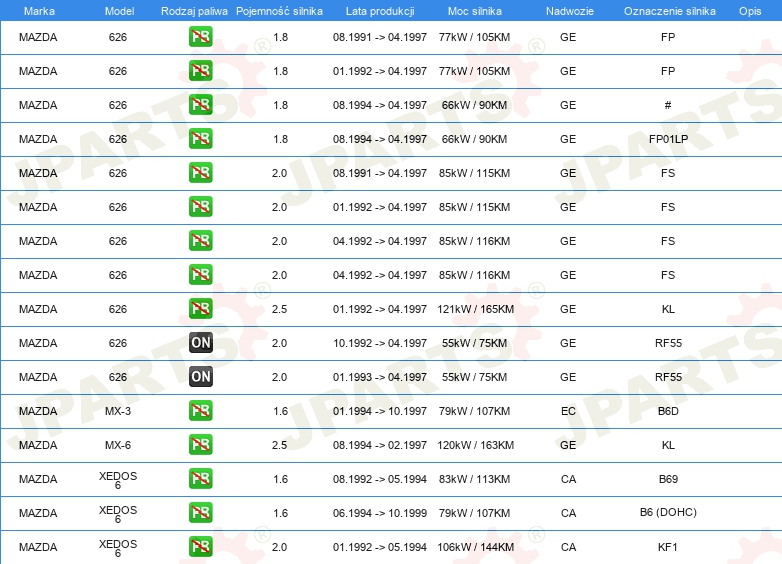Screen dimensions: 782x564
Task: Click the Nadwozie column header
Action: [x=570, y=11]
